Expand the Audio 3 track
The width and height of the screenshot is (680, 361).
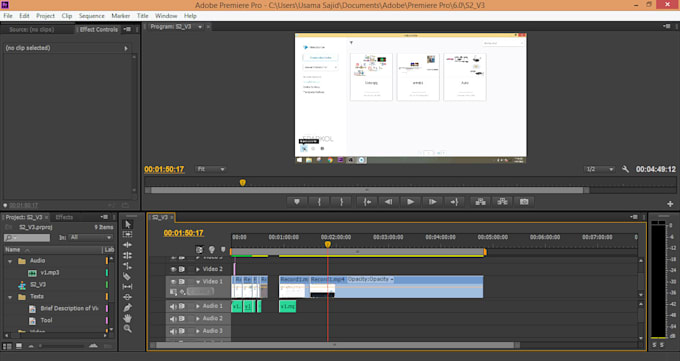(x=198, y=331)
